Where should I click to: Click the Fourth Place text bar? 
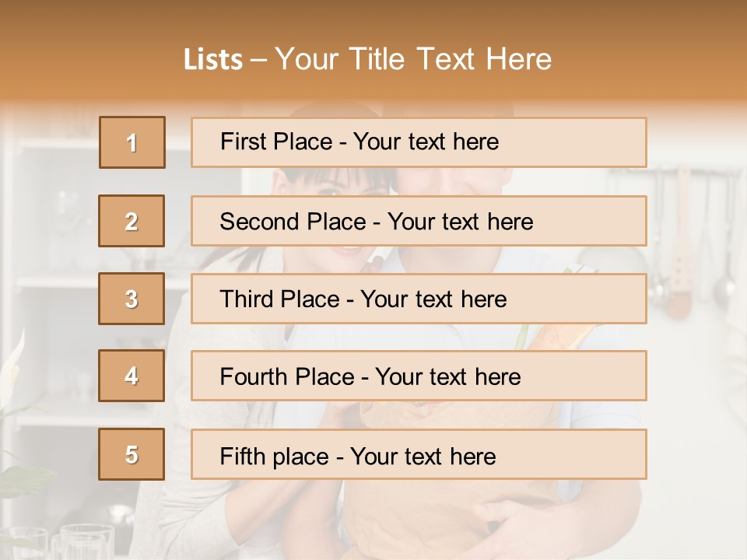tap(419, 376)
